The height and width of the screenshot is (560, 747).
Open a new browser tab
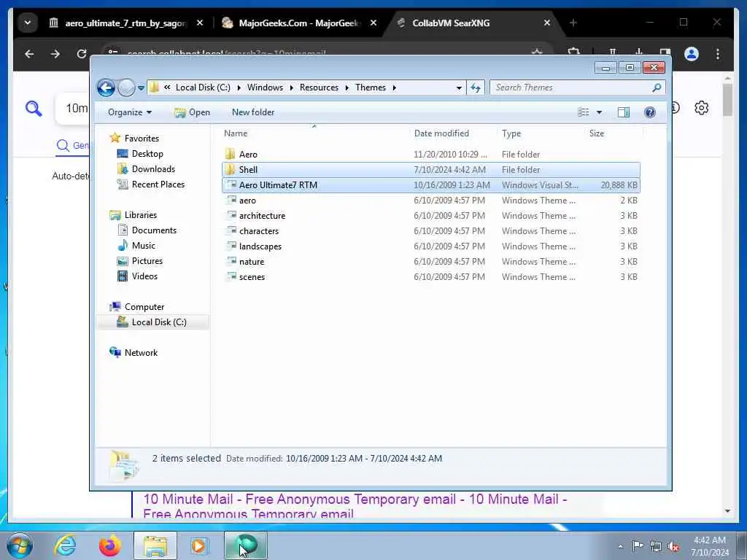[573, 23]
